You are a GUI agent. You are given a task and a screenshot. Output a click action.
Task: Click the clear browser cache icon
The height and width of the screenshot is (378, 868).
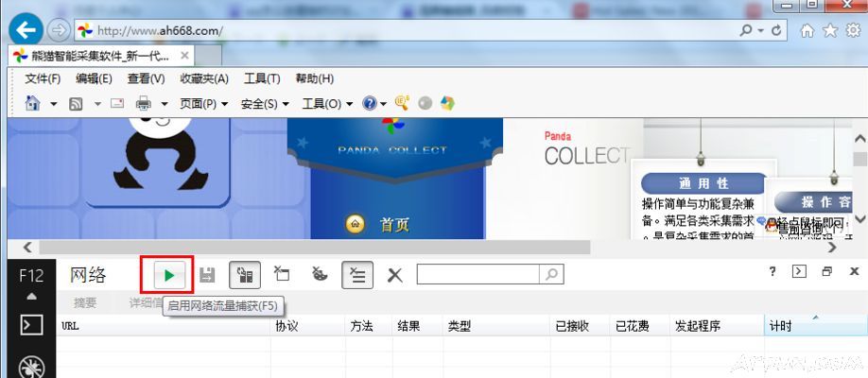pos(282,273)
